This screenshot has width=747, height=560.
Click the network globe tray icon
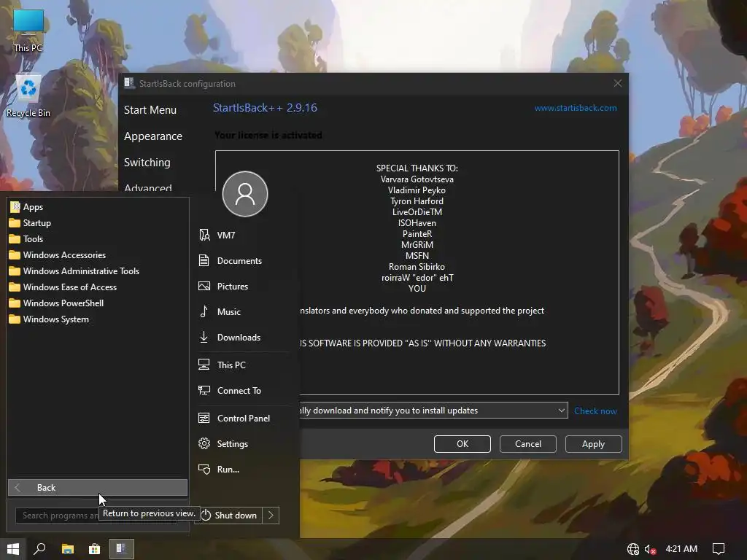632,549
